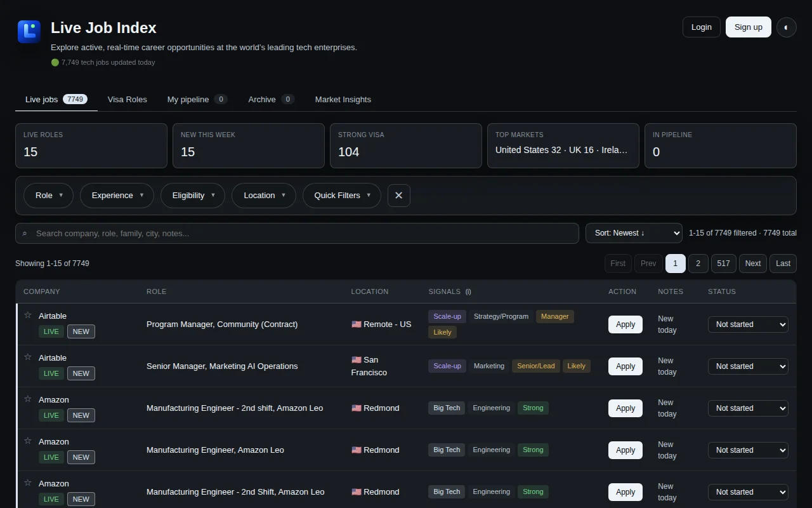Click the NEW badge on Senior Manager row
Viewport: 812px width, 508px height.
tap(81, 373)
